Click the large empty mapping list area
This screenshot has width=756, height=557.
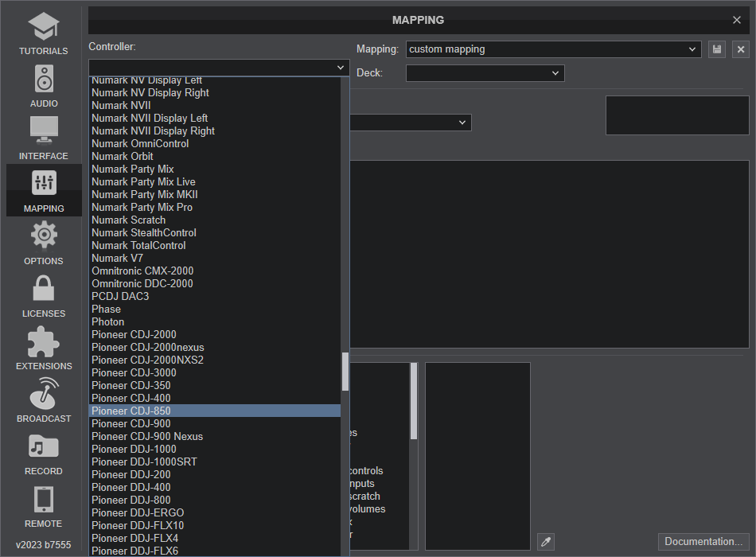point(549,254)
